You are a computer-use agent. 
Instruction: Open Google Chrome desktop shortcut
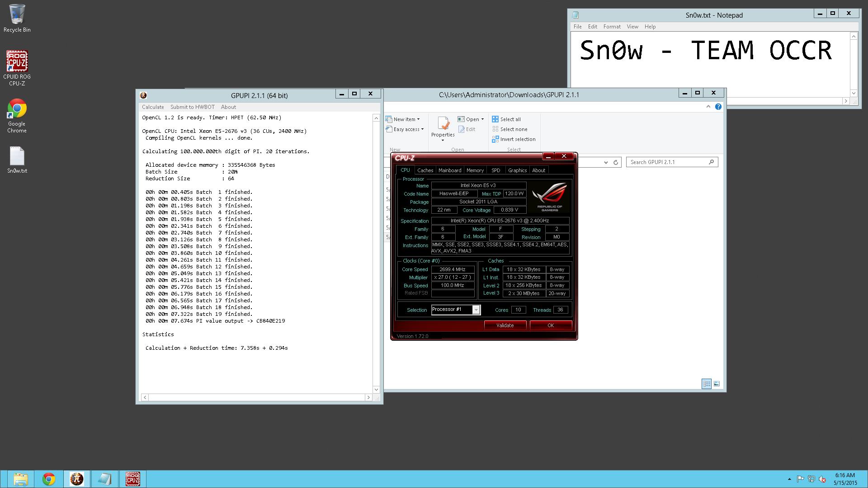(17, 116)
